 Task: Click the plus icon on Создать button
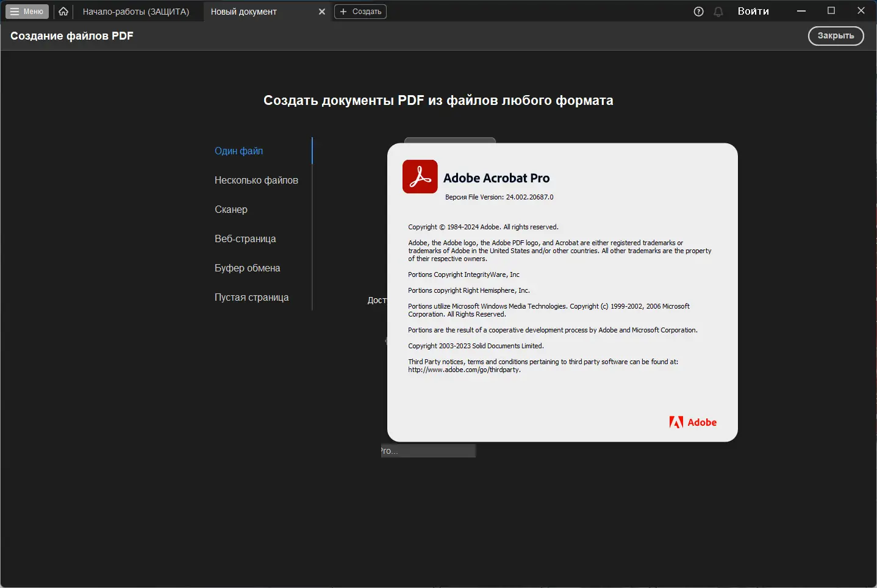[343, 11]
